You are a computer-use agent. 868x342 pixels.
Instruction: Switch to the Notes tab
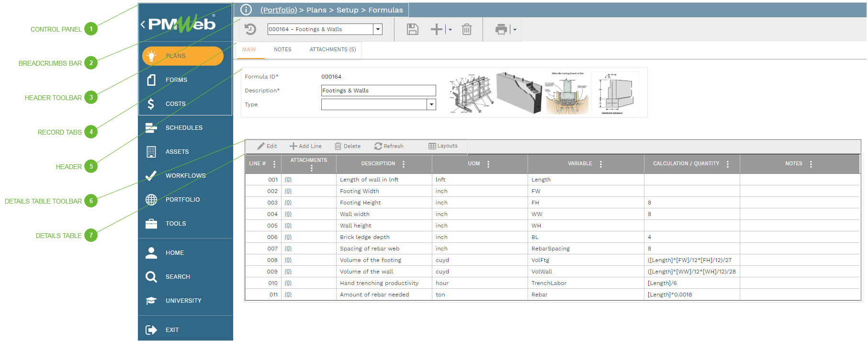pyautogui.click(x=282, y=49)
